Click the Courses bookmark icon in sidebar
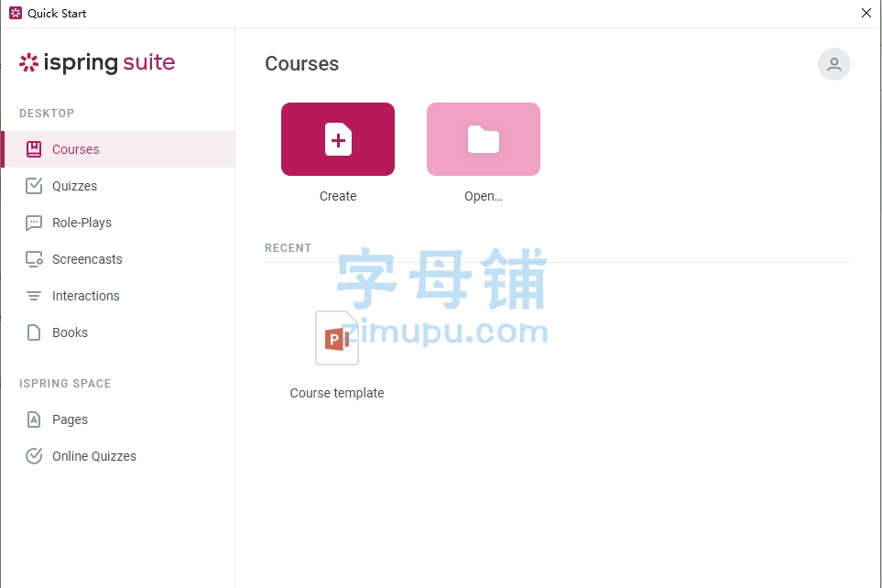The width and height of the screenshot is (882, 588). click(34, 149)
